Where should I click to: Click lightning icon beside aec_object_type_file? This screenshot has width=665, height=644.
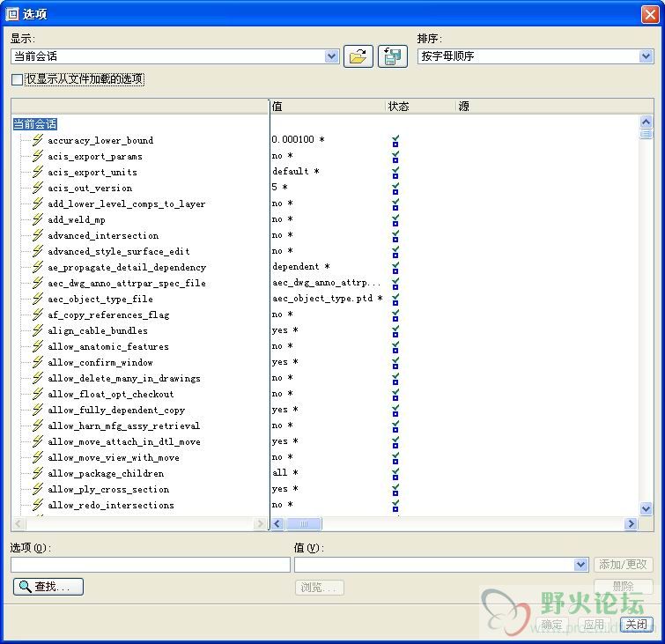pos(38,299)
